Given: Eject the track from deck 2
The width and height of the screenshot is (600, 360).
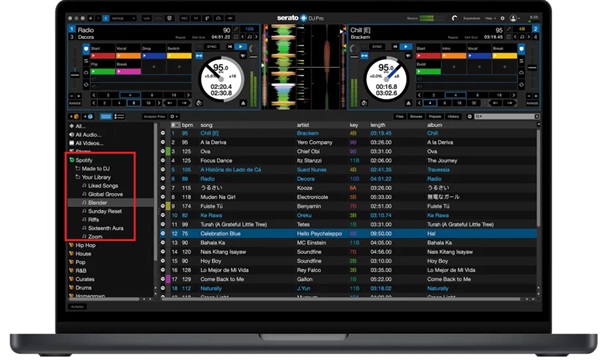Looking at the screenshot, I should [x=408, y=103].
